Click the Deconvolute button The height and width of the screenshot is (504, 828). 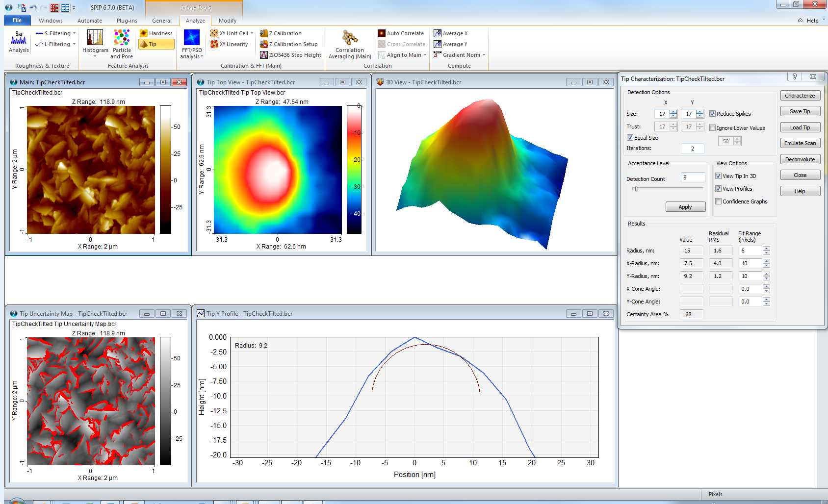[800, 159]
